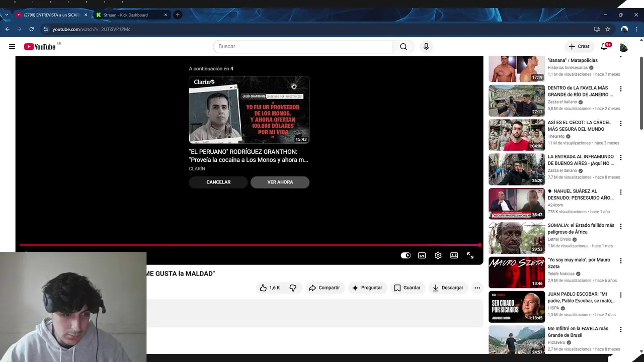This screenshot has height=362, width=644.
Task: Start voice search with microphone icon
Action: 426,46
